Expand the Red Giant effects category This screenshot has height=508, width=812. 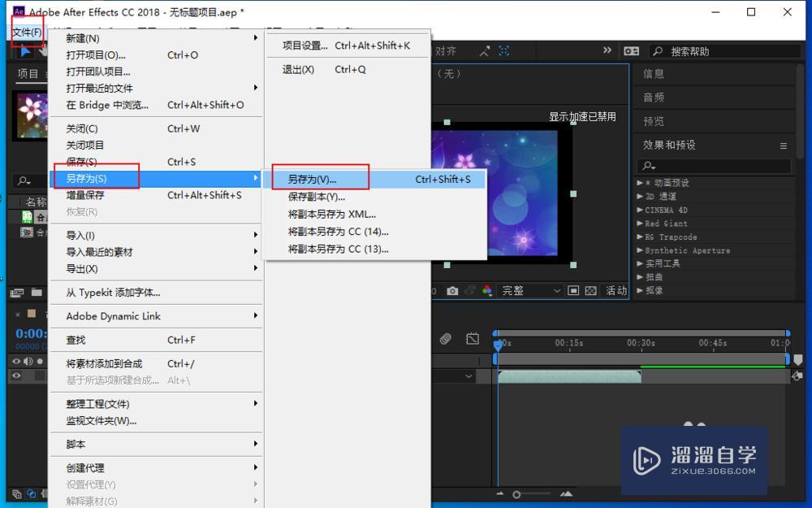tap(640, 224)
